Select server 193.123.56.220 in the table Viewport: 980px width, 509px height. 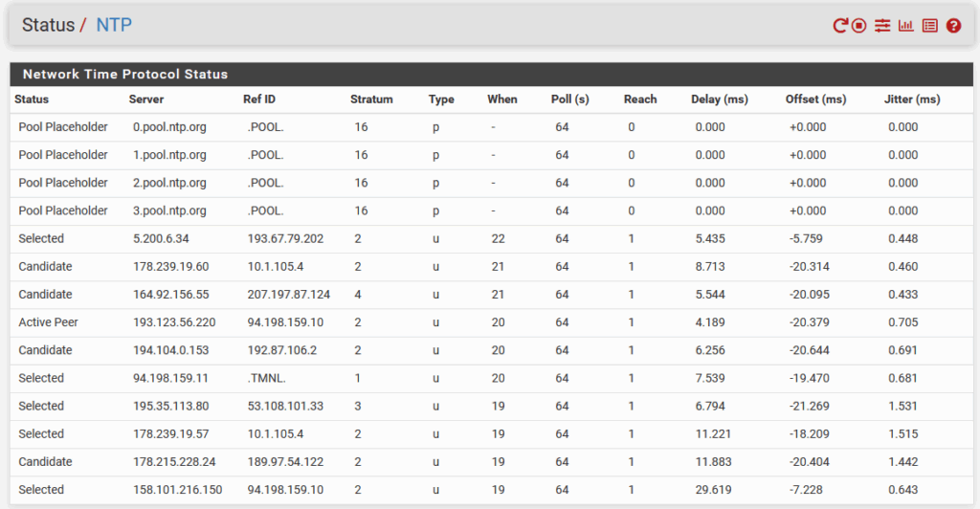click(x=174, y=322)
